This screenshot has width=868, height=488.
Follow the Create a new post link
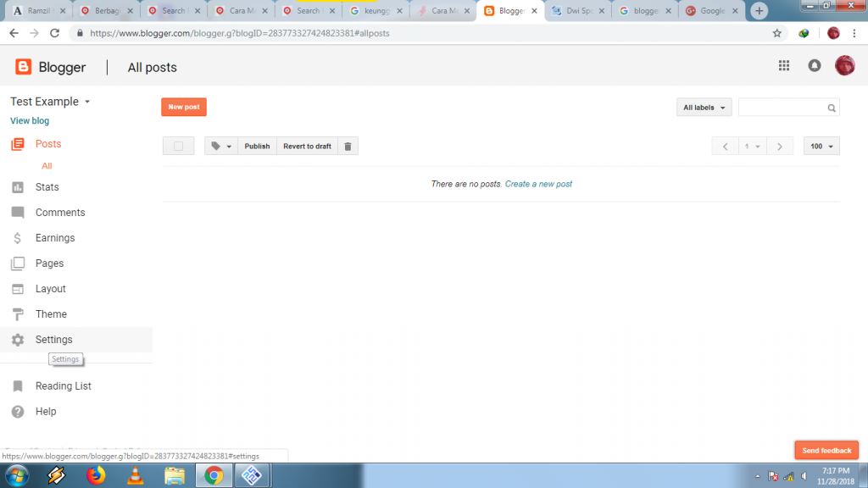coord(538,184)
